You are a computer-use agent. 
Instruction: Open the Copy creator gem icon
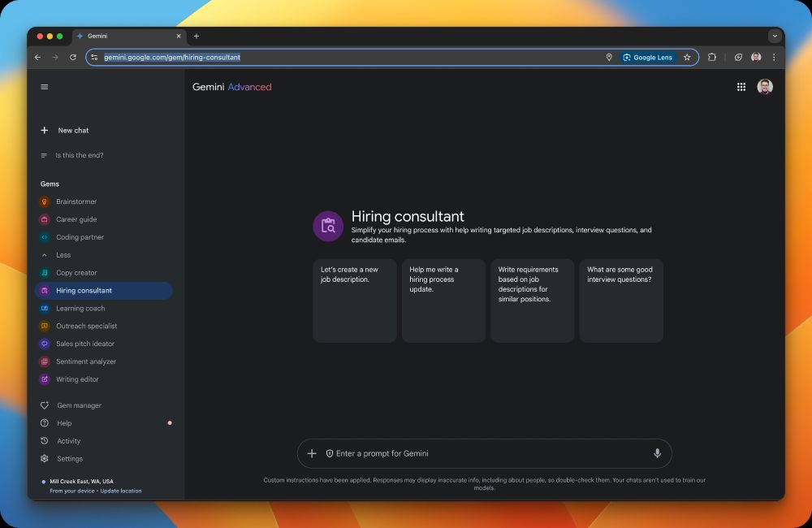[45, 273]
